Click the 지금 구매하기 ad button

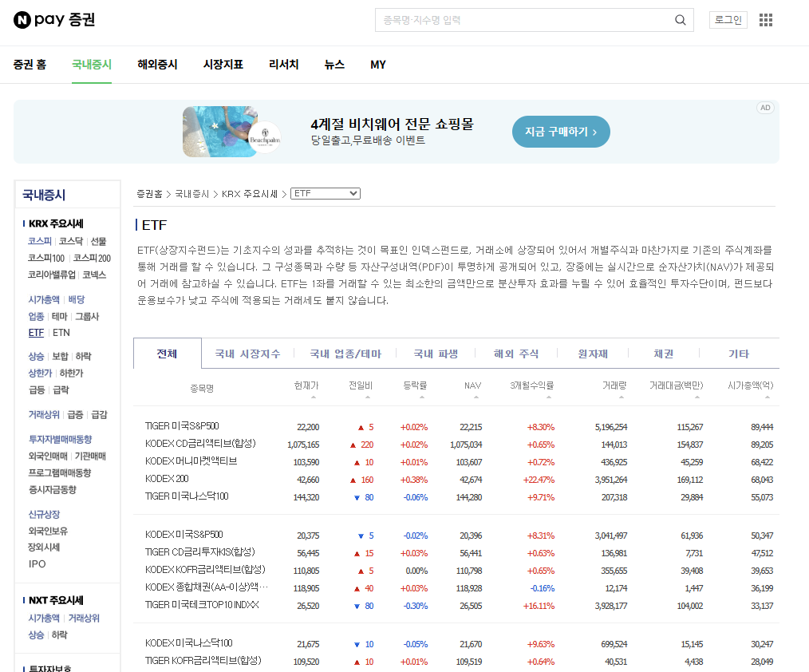click(560, 131)
